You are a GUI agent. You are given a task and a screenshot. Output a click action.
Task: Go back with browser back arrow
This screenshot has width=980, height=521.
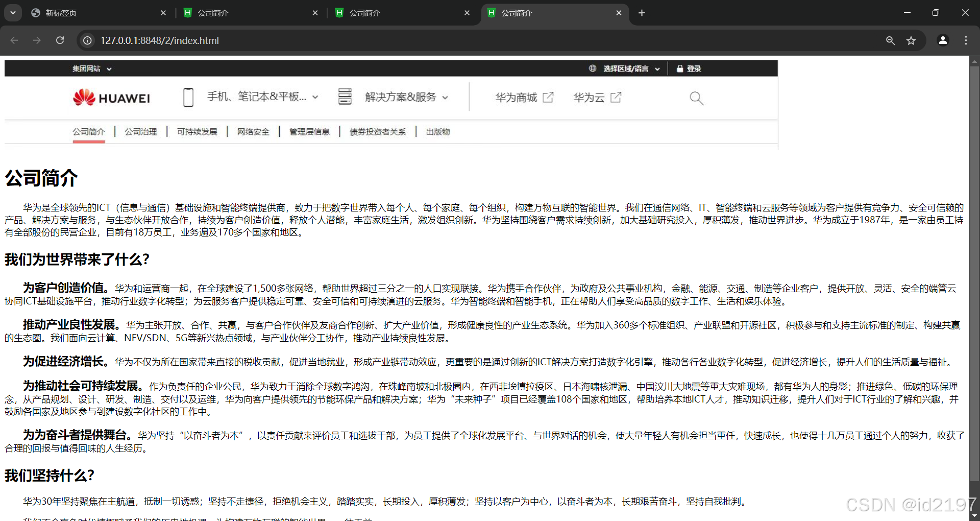pos(14,40)
